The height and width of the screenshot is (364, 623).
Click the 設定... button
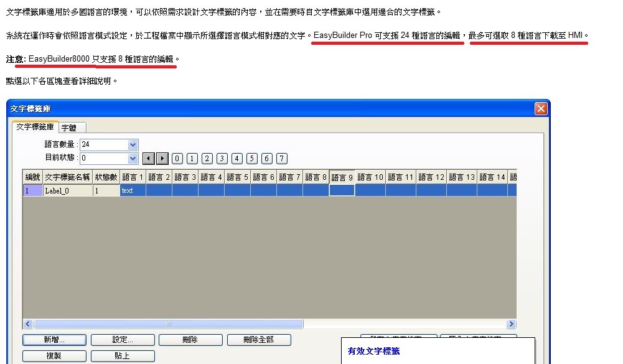[x=123, y=340]
